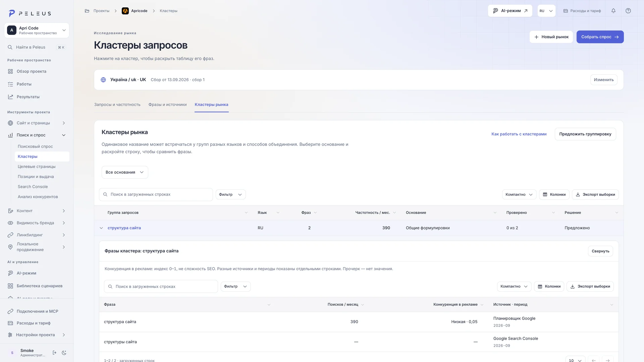Open Обзор проекта in sidebar

37,71
